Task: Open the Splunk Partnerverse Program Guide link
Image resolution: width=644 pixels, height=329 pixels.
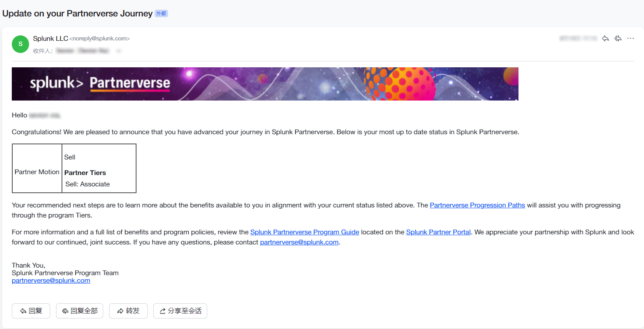Action: click(x=304, y=232)
